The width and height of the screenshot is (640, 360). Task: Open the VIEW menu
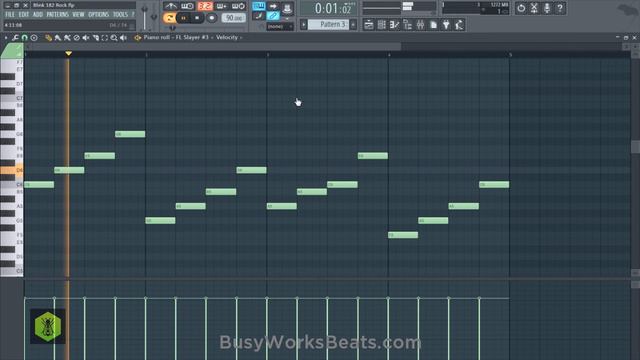(78, 15)
